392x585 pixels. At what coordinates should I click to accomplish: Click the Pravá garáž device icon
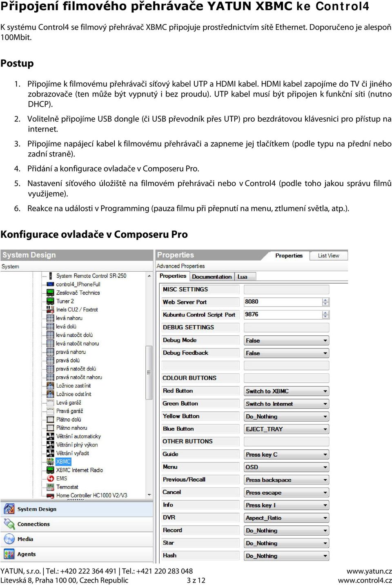click(50, 411)
